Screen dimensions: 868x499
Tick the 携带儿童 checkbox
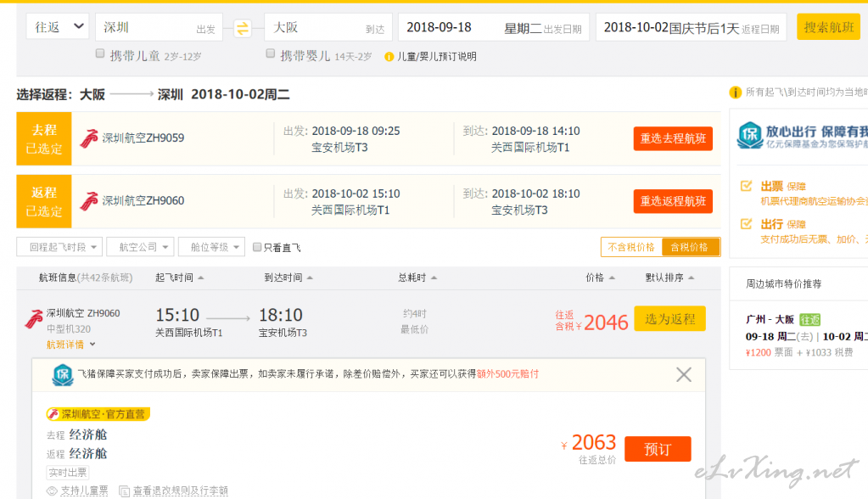[x=100, y=53]
